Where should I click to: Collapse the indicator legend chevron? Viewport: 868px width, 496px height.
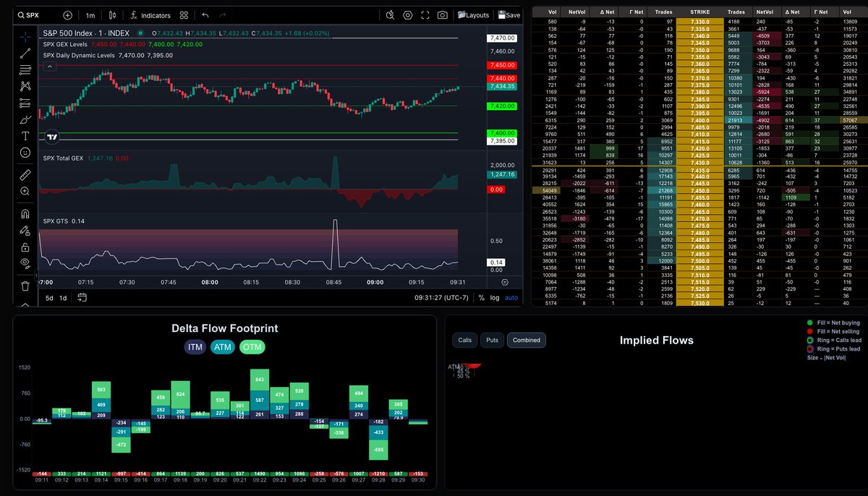50,66
